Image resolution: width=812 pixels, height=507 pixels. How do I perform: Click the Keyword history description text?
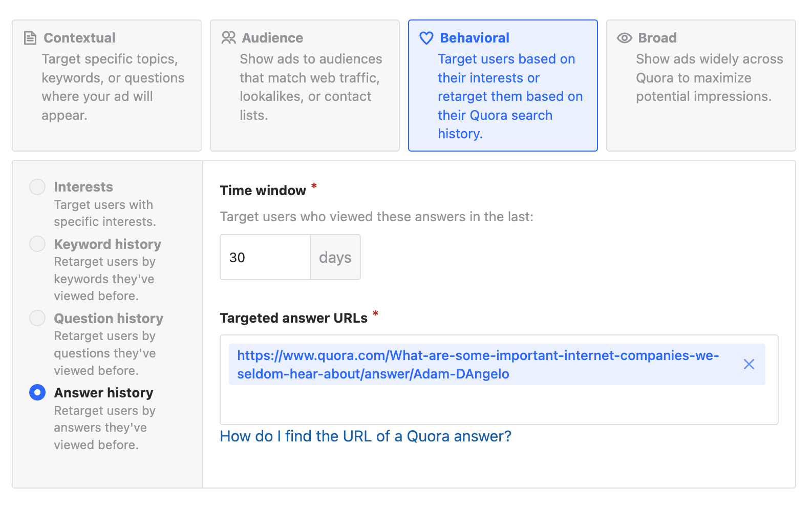click(x=104, y=279)
